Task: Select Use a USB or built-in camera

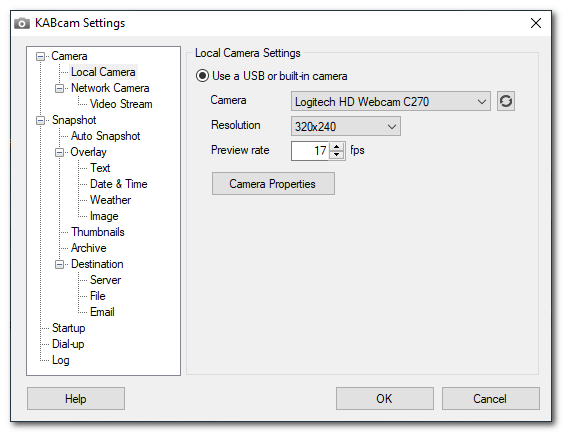Action: click(x=203, y=76)
